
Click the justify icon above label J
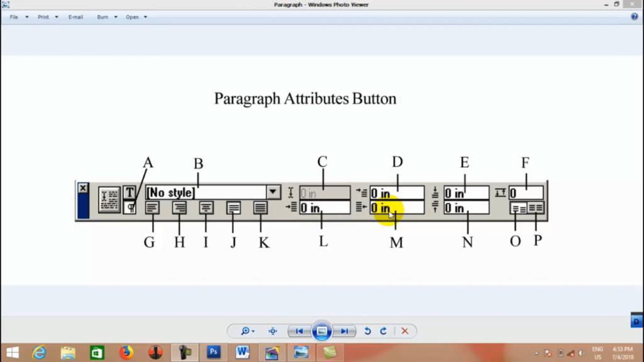tap(233, 207)
